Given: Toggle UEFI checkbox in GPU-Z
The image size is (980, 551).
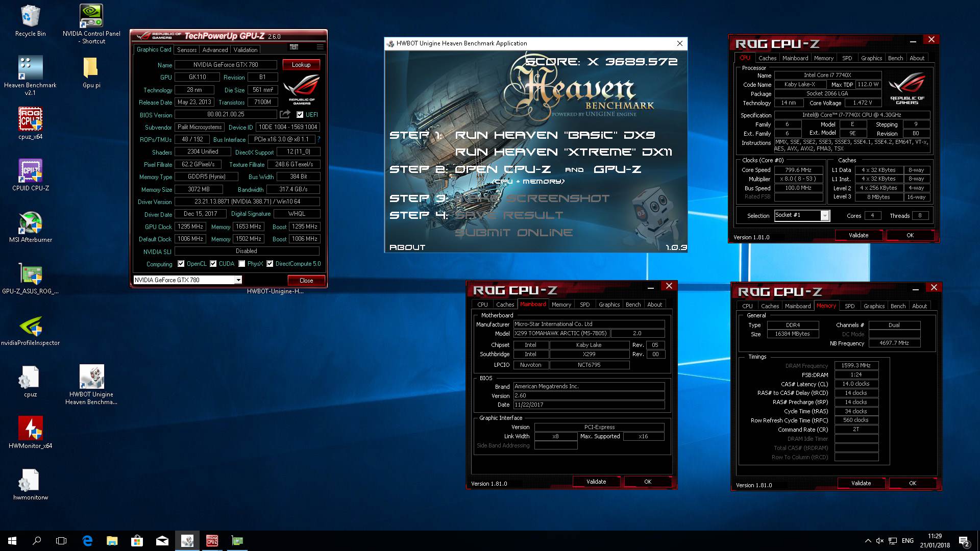Looking at the screenshot, I should (x=300, y=115).
